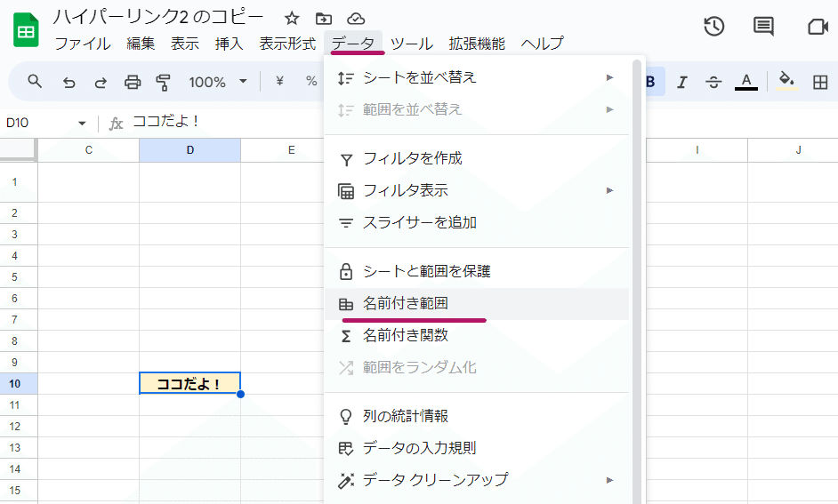Open the 100% zoom dropdown
838x504 pixels.
(217, 82)
